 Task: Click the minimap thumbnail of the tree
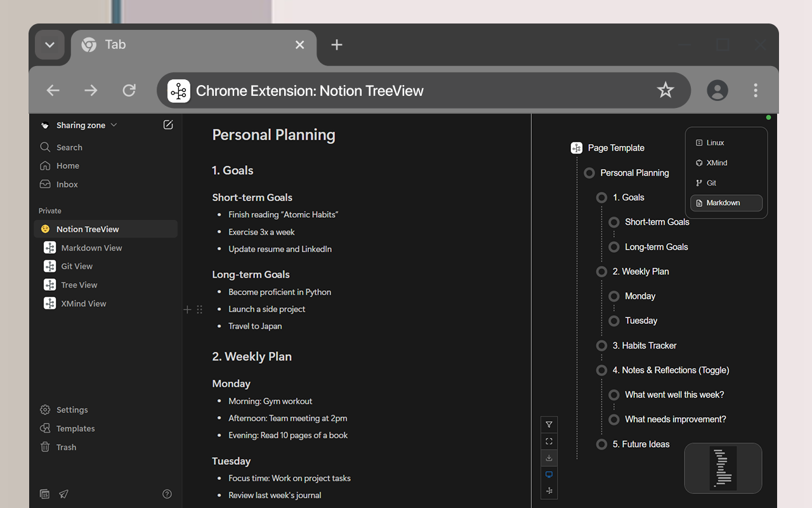[x=723, y=468]
